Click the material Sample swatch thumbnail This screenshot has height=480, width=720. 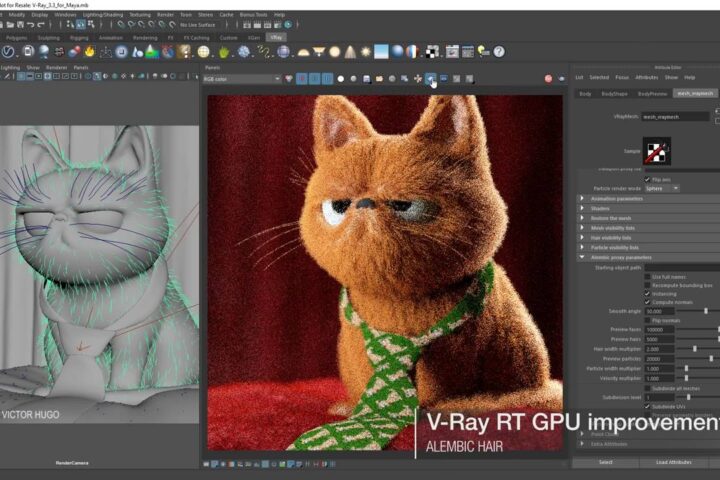[x=657, y=151]
